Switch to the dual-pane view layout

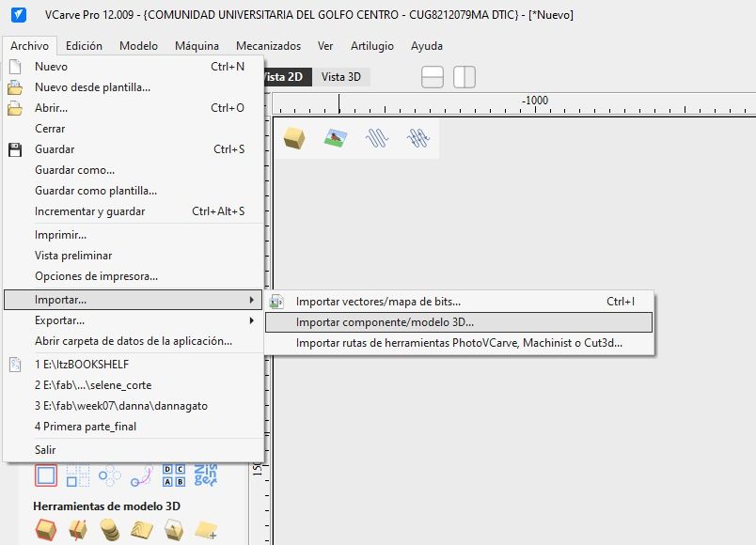coord(464,78)
